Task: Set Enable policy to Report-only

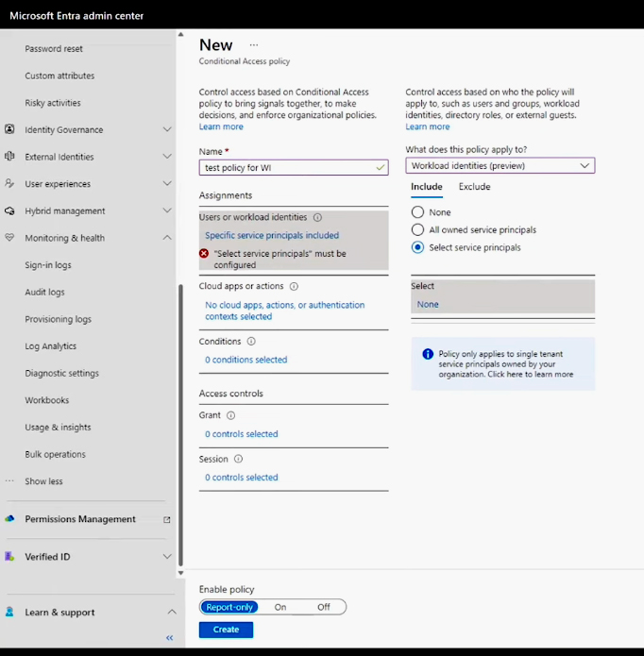Action: 229,607
